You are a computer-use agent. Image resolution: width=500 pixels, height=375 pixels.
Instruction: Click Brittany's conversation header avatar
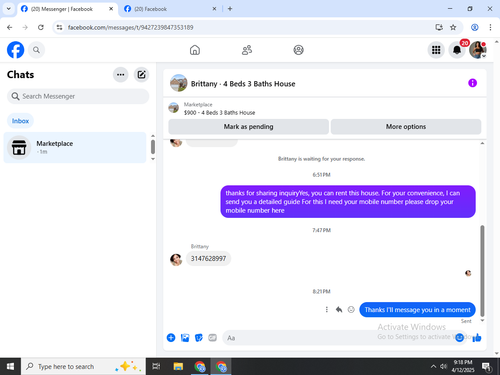tap(178, 83)
